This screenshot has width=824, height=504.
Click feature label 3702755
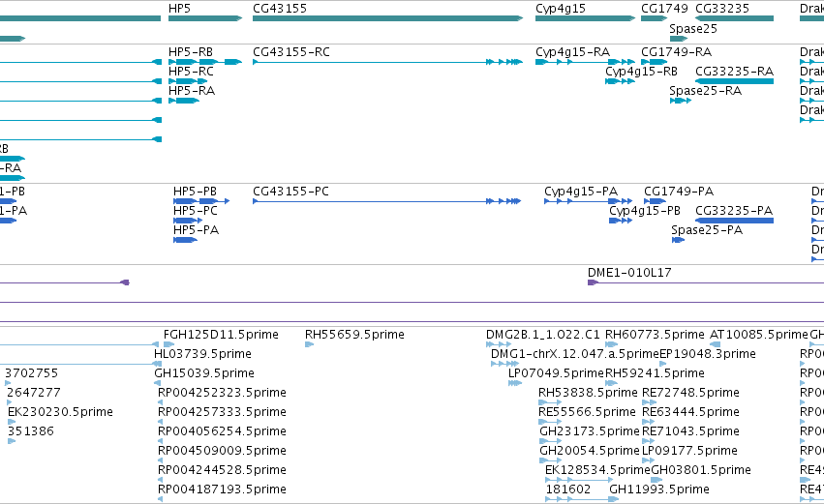pyautogui.click(x=31, y=373)
